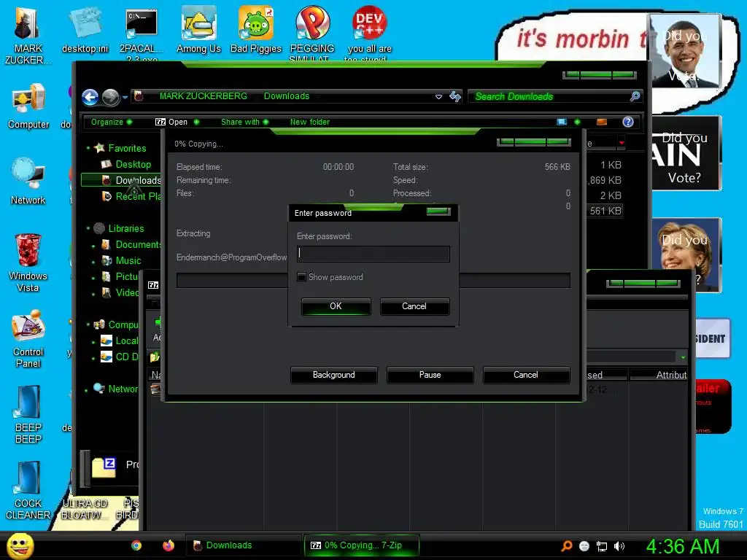The height and width of the screenshot is (560, 747).
Task: Collapse the Libraries tree group
Action: click(x=88, y=228)
